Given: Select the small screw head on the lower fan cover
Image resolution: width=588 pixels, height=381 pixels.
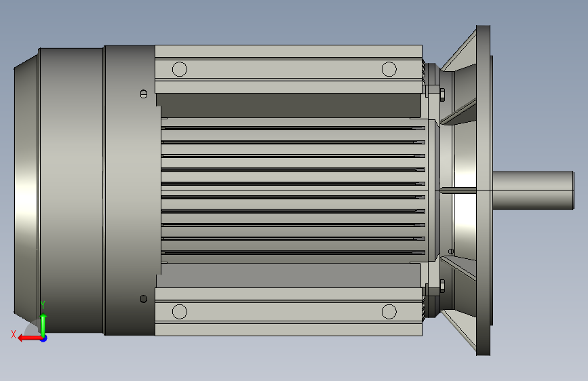Looking at the screenshot, I should tap(144, 299).
